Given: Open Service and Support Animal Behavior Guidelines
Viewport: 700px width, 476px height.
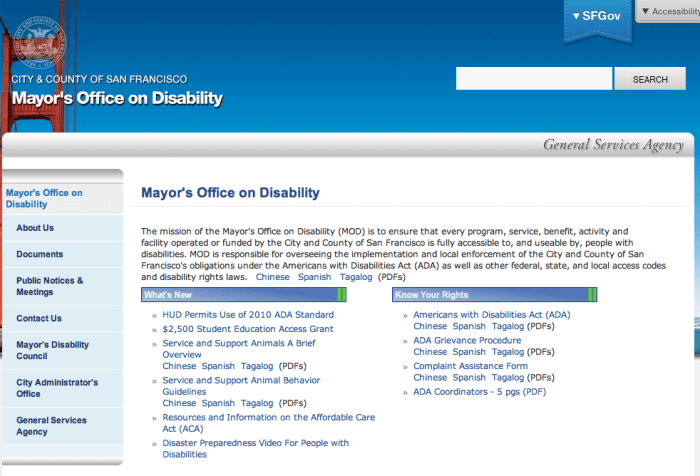Looking at the screenshot, I should 241,386.
